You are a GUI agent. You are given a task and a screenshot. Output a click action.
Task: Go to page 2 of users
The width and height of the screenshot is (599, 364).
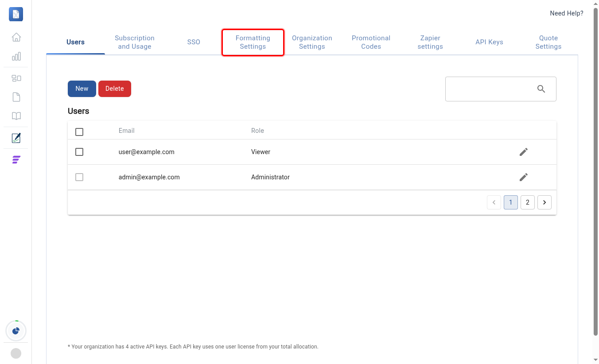528,202
